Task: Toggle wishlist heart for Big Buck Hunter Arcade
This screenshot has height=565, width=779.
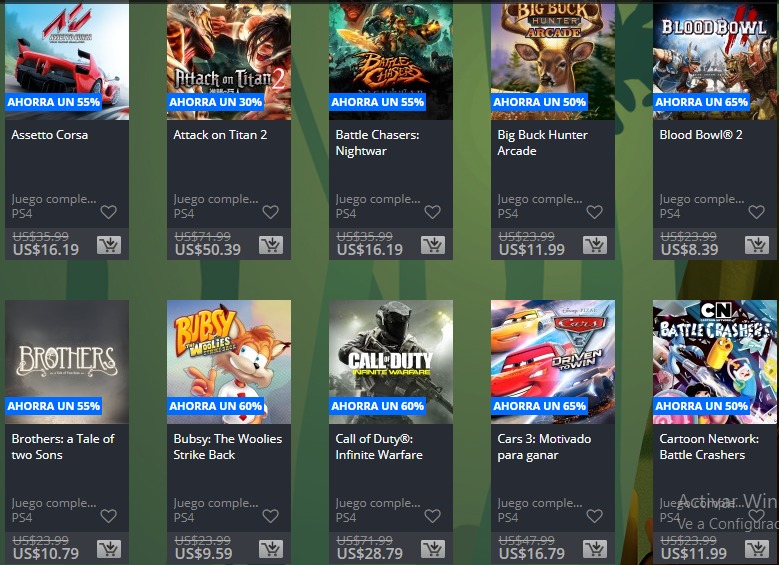Action: (x=594, y=212)
